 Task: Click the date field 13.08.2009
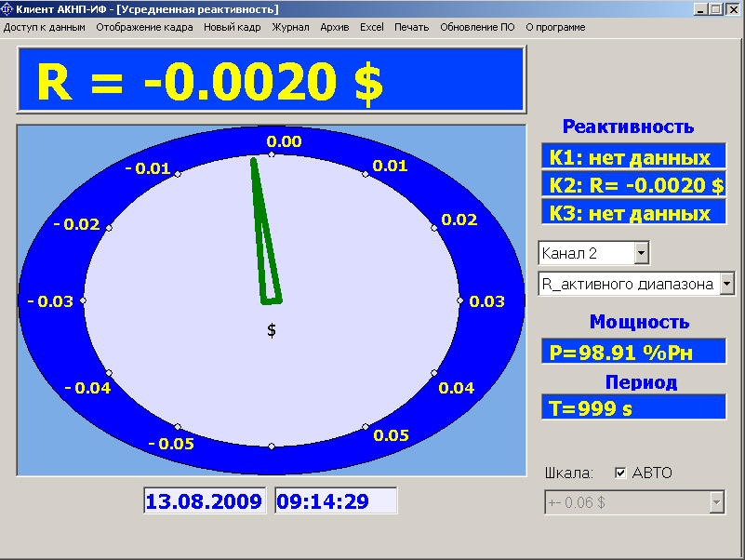point(204,501)
